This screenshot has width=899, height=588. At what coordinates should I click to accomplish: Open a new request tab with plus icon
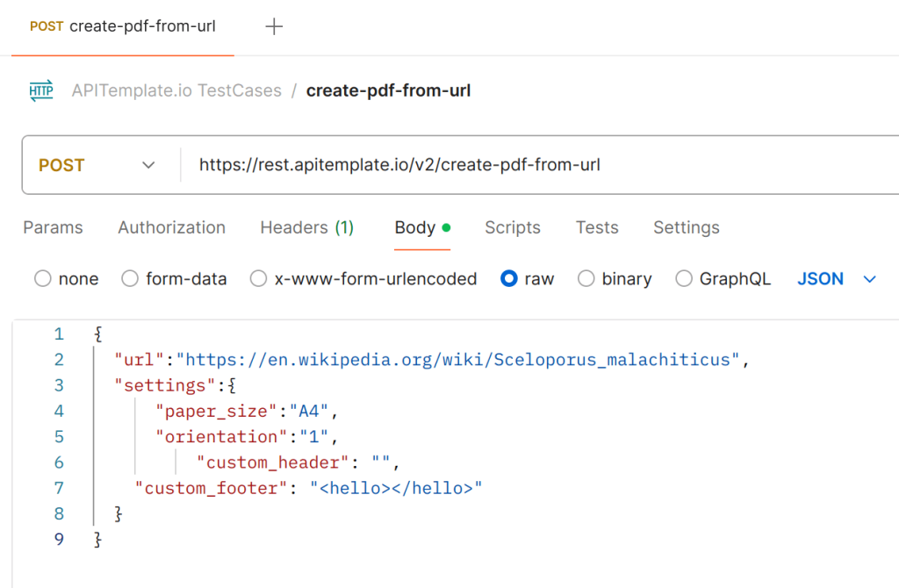(274, 26)
